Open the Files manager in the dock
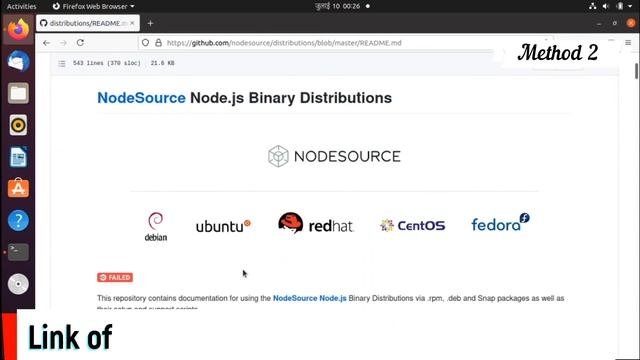The height and width of the screenshot is (360, 640). pos(18,93)
